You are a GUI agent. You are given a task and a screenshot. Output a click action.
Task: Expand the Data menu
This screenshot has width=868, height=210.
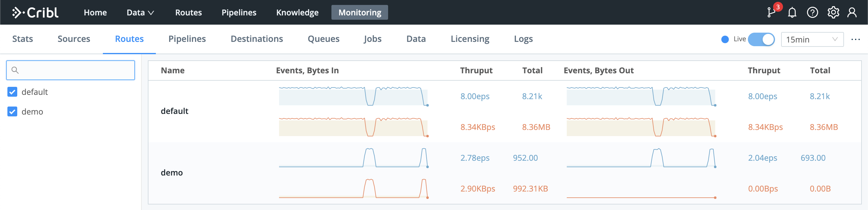[x=140, y=13]
